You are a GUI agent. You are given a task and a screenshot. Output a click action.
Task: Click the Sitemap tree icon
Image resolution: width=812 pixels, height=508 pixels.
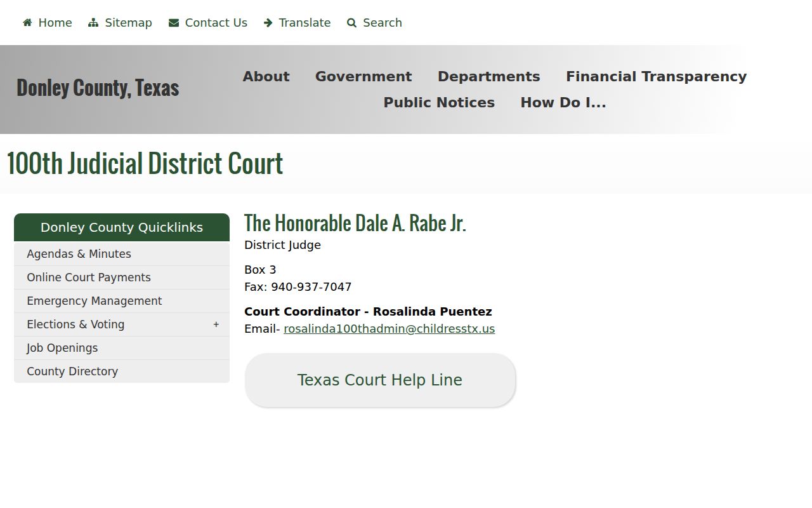93,23
